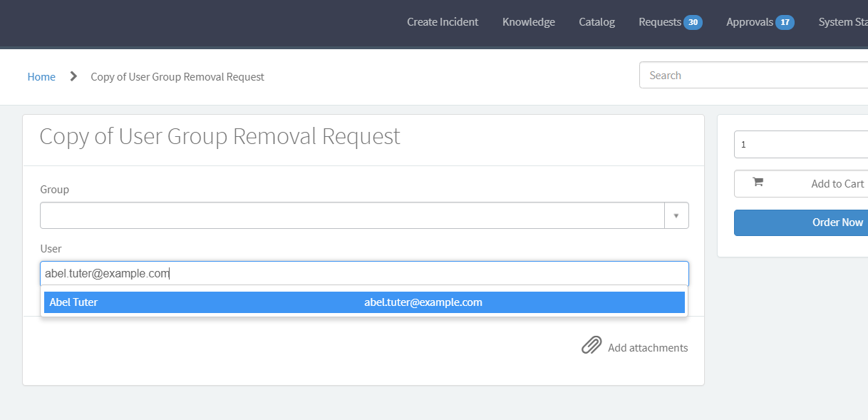Open the Knowledge menu item
Image resolution: width=868 pixels, height=420 pixels.
click(x=529, y=22)
